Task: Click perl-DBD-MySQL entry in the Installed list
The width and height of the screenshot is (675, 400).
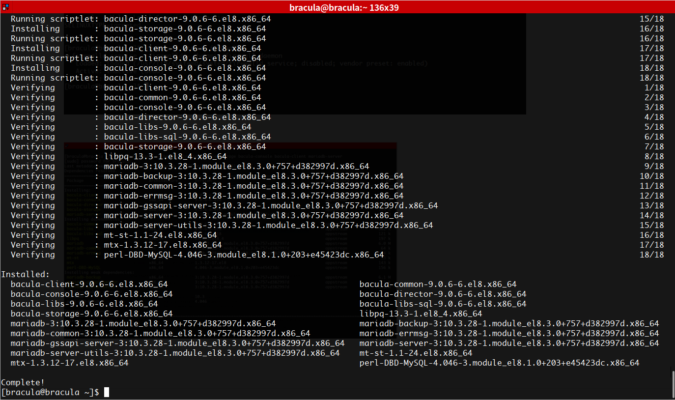Action: tap(499, 363)
